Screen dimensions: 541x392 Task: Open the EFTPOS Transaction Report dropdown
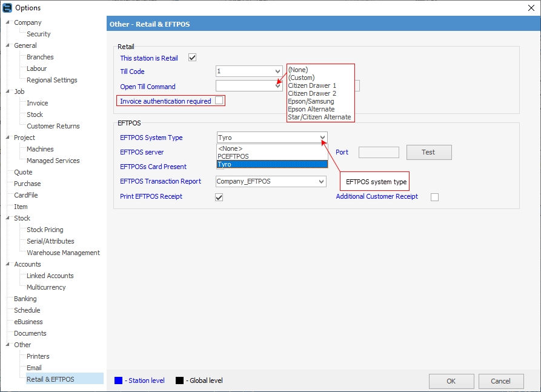tap(321, 181)
